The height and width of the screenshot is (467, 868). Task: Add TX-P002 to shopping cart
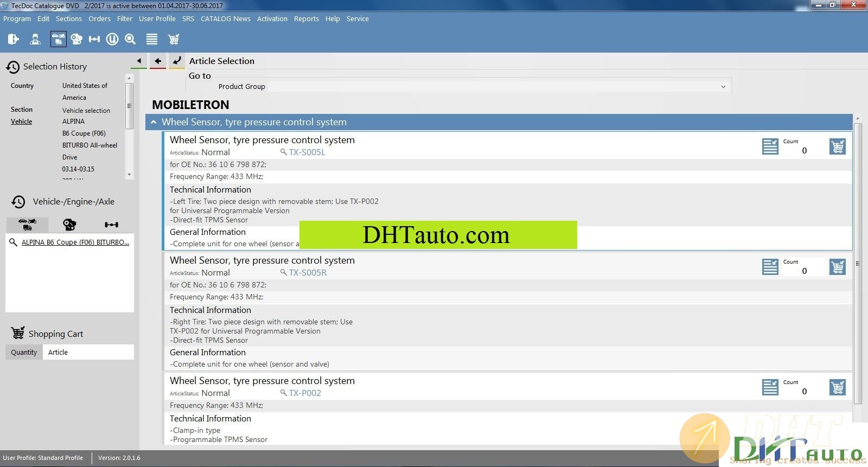coord(838,387)
